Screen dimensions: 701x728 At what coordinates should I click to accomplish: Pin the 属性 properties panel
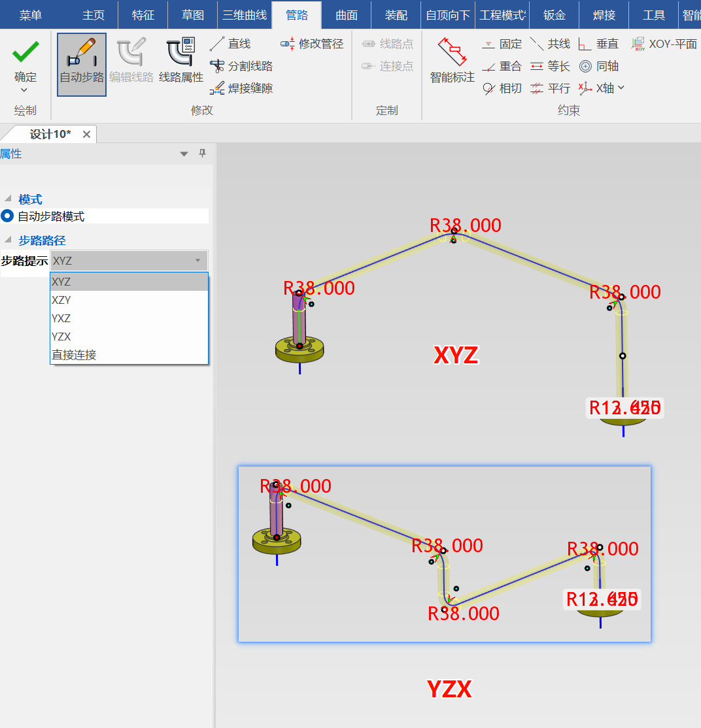[203, 154]
